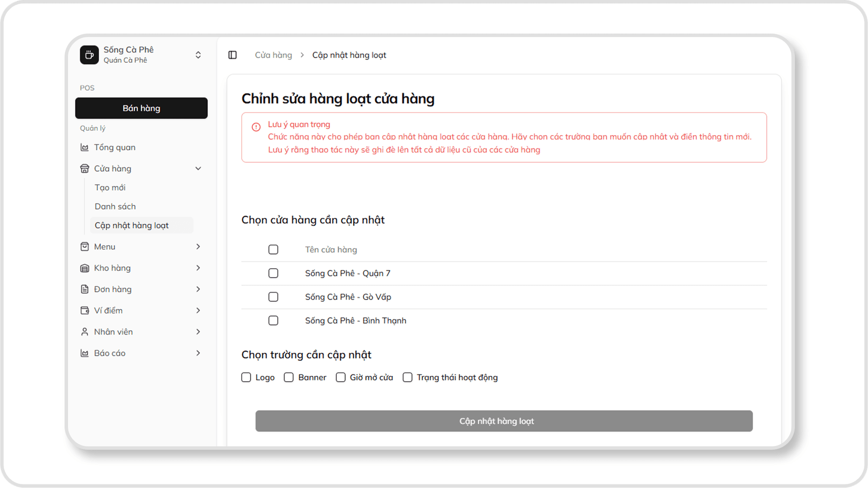868x488 pixels.
Task: Open Tạo mới under Cửa hàng
Action: click(110, 187)
